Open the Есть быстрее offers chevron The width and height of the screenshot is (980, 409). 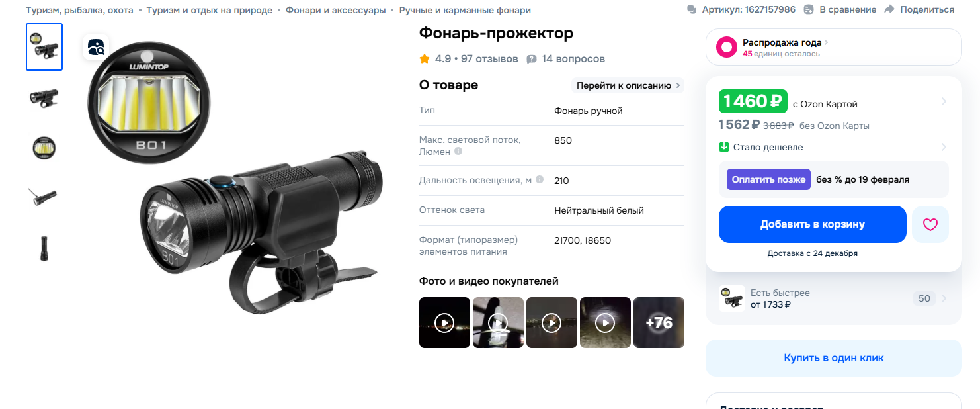point(944,298)
